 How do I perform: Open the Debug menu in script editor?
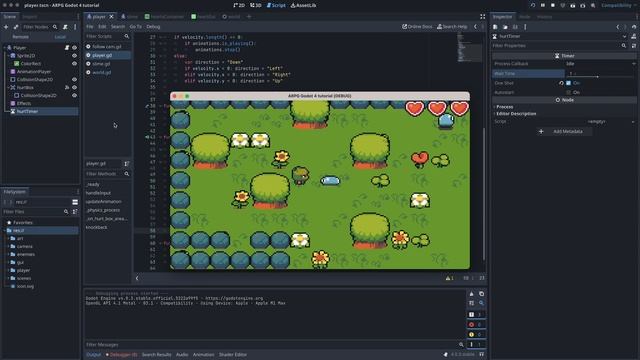(x=153, y=27)
